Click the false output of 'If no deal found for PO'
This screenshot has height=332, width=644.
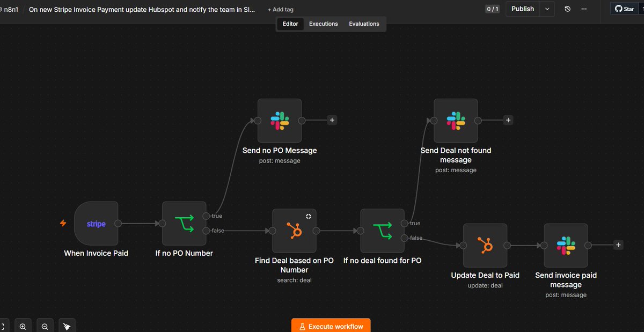[404, 238]
